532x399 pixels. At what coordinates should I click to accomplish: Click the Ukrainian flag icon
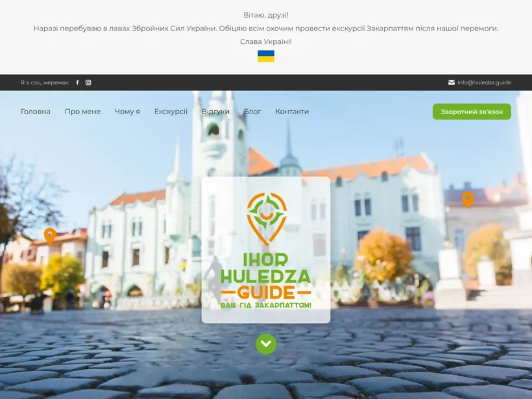pos(266,56)
